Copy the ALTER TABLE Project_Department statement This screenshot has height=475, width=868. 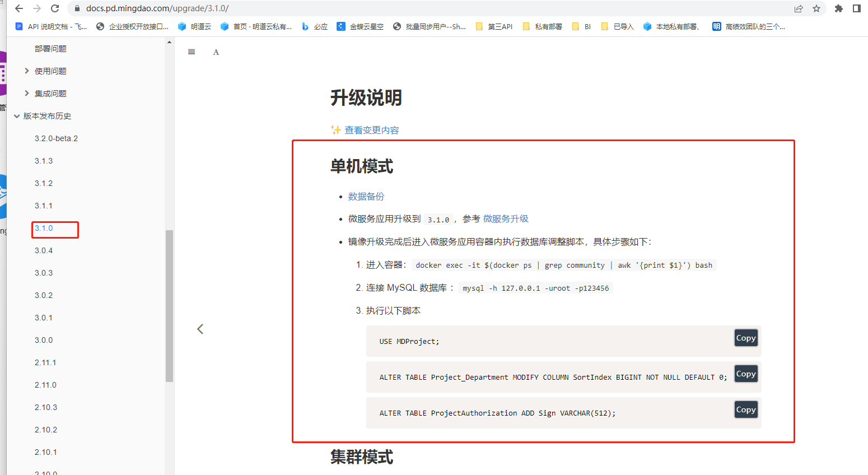tap(746, 374)
